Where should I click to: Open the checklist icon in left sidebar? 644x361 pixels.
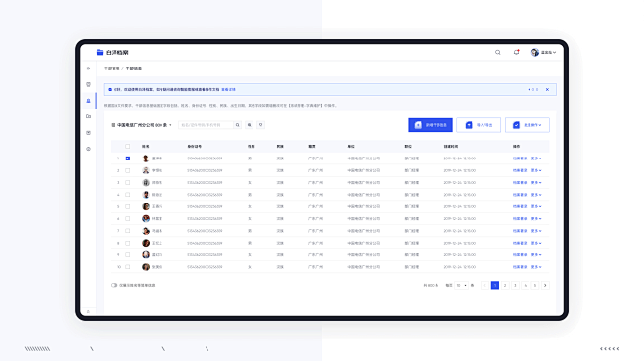click(x=88, y=133)
